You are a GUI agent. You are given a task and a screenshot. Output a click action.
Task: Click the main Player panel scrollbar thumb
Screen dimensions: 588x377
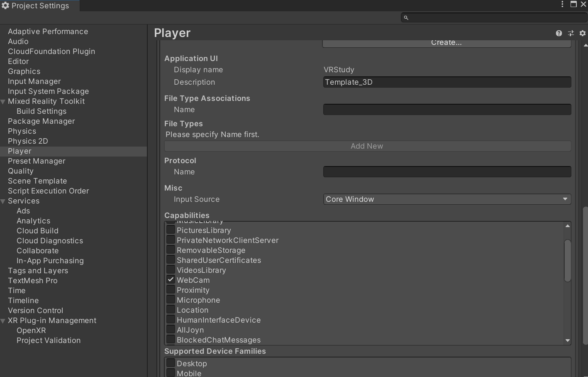tap(585, 276)
